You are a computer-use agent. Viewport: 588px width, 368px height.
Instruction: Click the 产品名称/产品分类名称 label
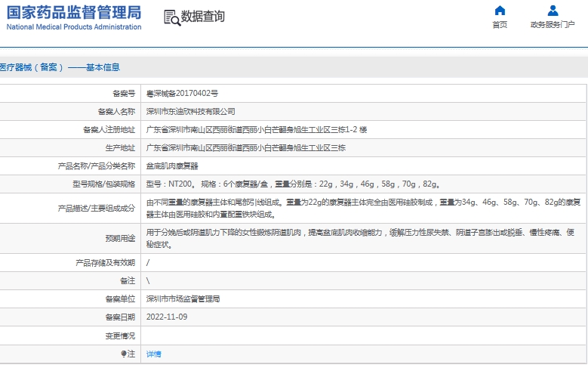(x=97, y=166)
